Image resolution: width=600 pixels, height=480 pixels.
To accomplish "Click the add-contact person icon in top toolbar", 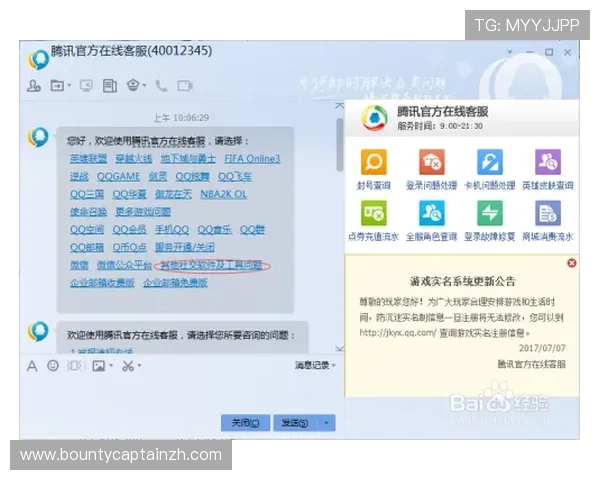I will [34, 85].
